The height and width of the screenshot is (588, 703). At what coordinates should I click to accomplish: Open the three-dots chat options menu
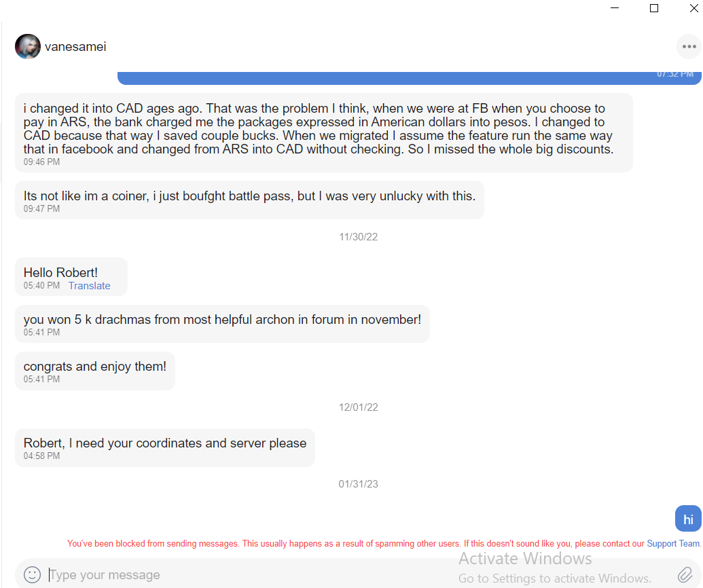click(x=689, y=47)
